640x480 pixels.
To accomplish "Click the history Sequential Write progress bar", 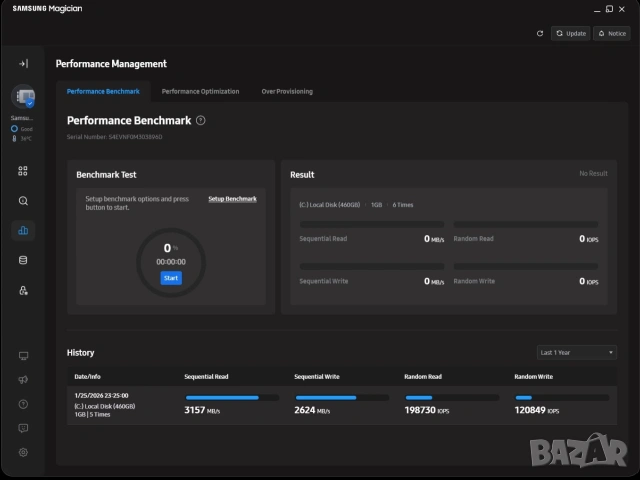I will [x=342, y=398].
